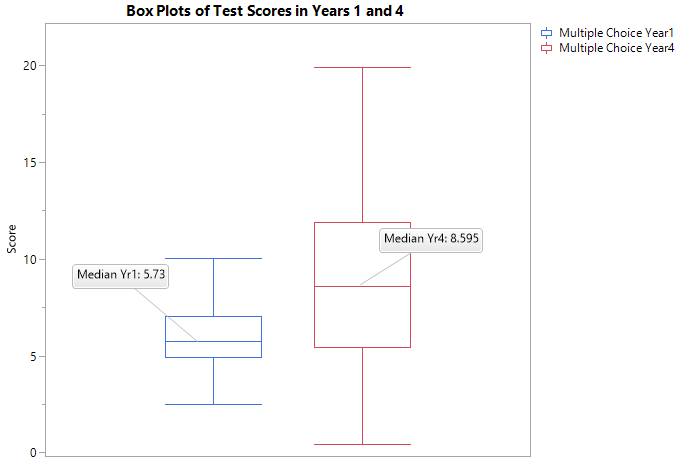Click the blue plot's upper whisker cap
Screen dimensions: 687x459
[x=213, y=259]
